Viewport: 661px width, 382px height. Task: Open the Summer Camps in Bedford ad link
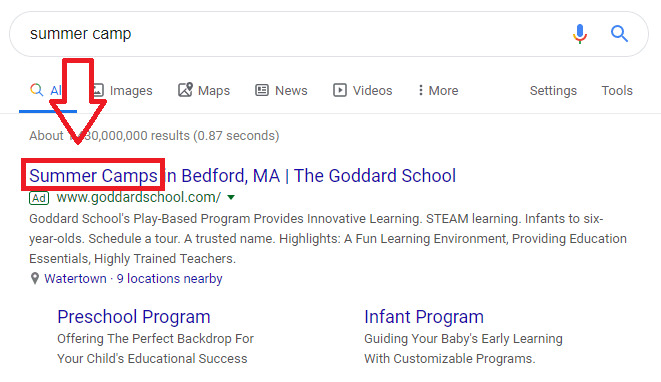[x=242, y=176]
